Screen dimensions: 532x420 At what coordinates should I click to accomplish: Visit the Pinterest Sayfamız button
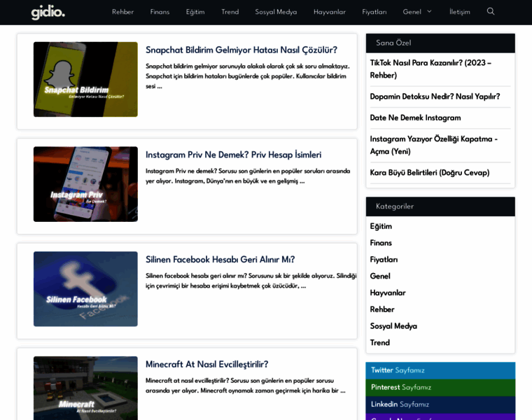tap(440, 387)
